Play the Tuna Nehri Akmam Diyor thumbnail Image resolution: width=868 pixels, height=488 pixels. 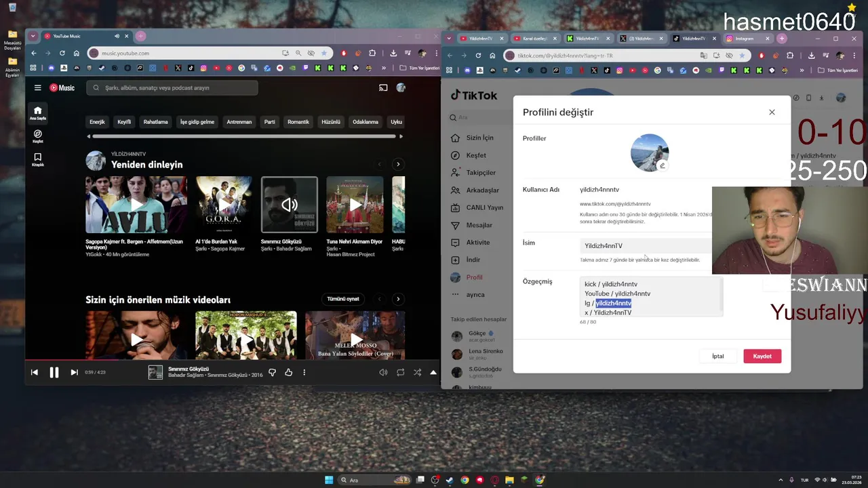[x=355, y=205]
